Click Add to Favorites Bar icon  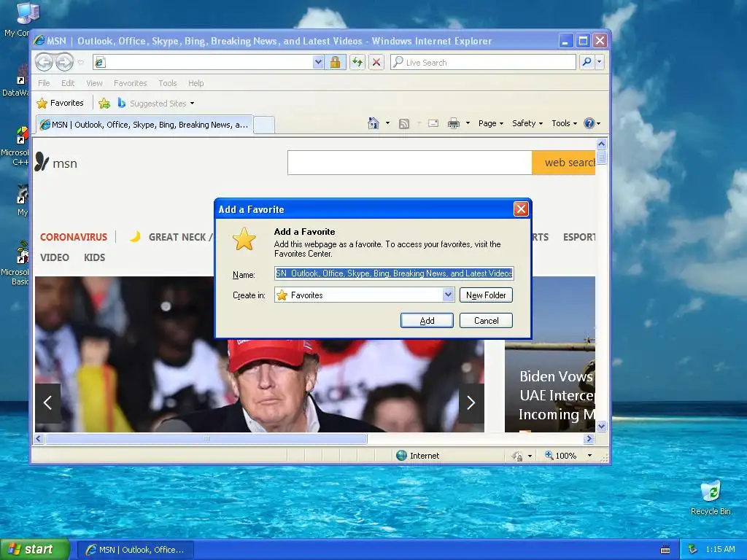click(x=104, y=103)
